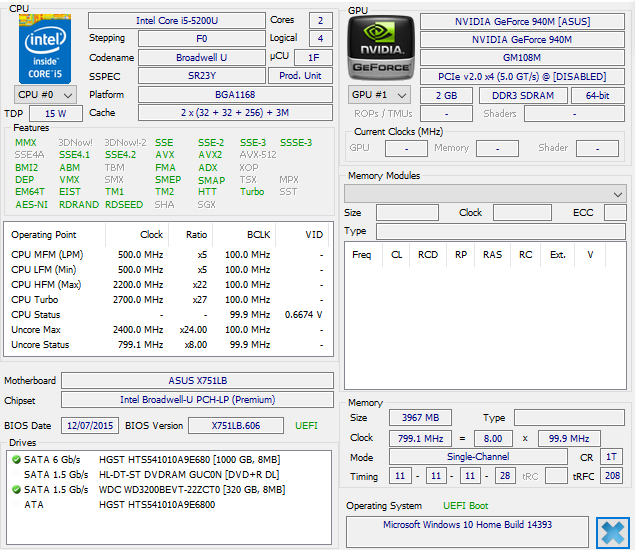Image resolution: width=635 pixels, height=550 pixels.
Task: Click the tRFC value 208
Action: point(612,475)
